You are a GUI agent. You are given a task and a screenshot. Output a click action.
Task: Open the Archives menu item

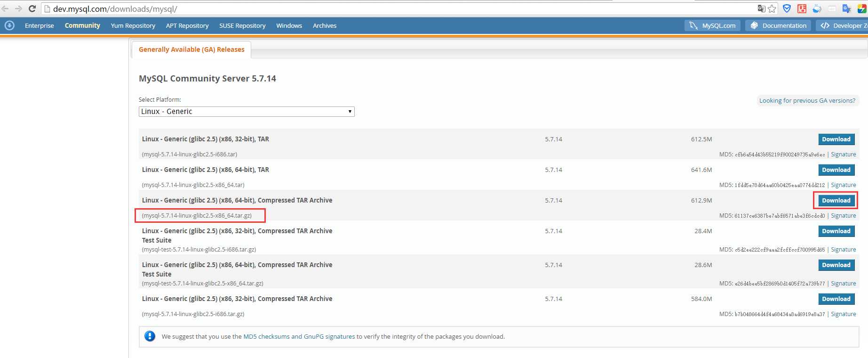pyautogui.click(x=325, y=25)
